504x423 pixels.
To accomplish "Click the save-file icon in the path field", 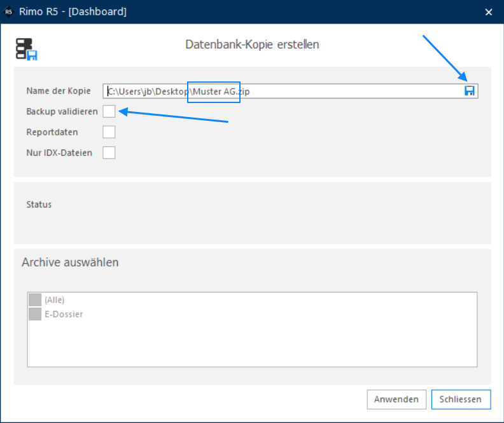I will point(469,91).
